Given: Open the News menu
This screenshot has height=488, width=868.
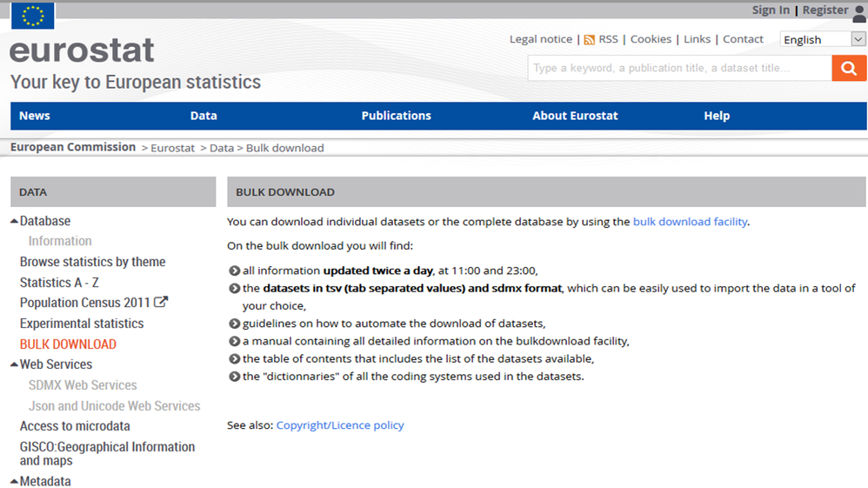Looking at the screenshot, I should point(34,116).
